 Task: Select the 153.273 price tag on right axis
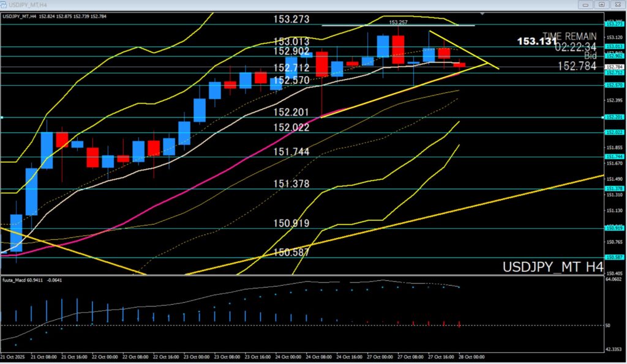click(x=614, y=24)
